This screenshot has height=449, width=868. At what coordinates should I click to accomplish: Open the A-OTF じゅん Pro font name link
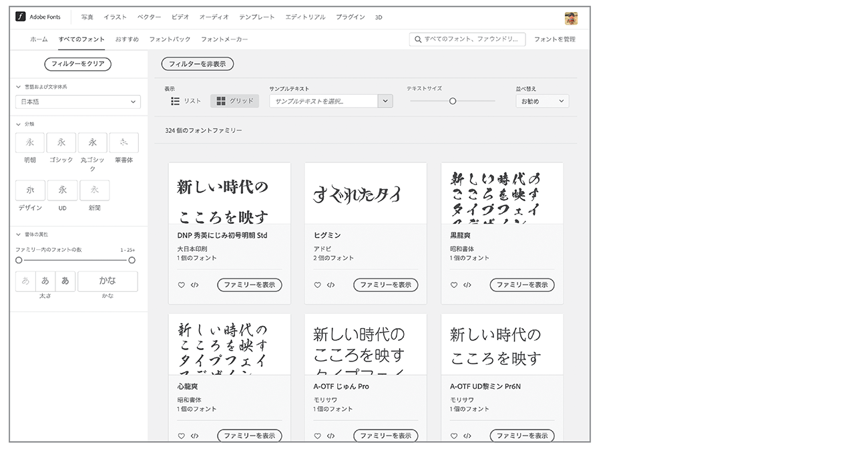(x=341, y=386)
